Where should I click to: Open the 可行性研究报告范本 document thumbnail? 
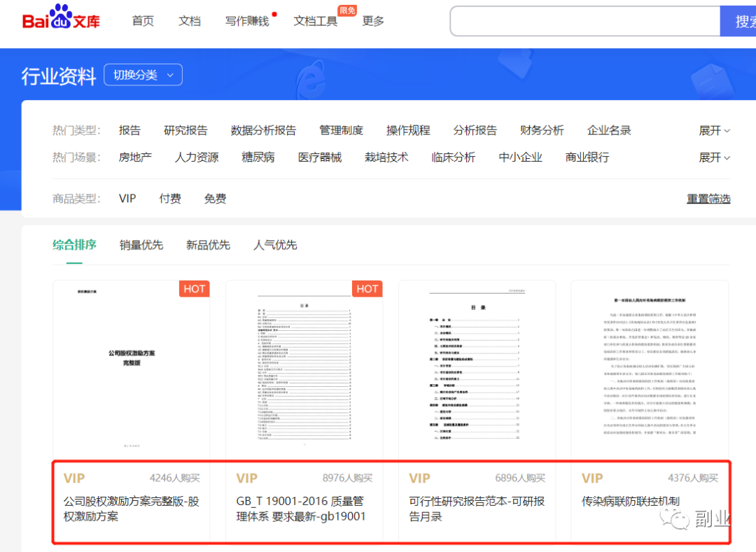pyautogui.click(x=477, y=369)
